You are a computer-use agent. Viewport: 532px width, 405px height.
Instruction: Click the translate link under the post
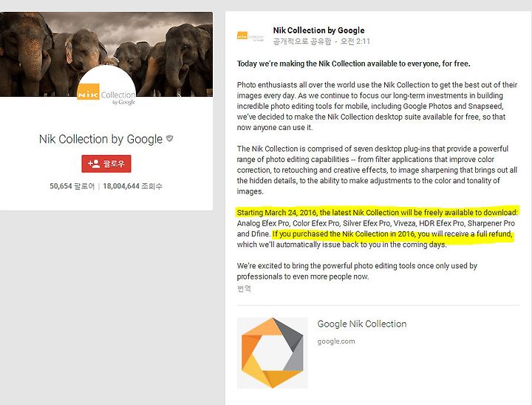[x=244, y=288]
